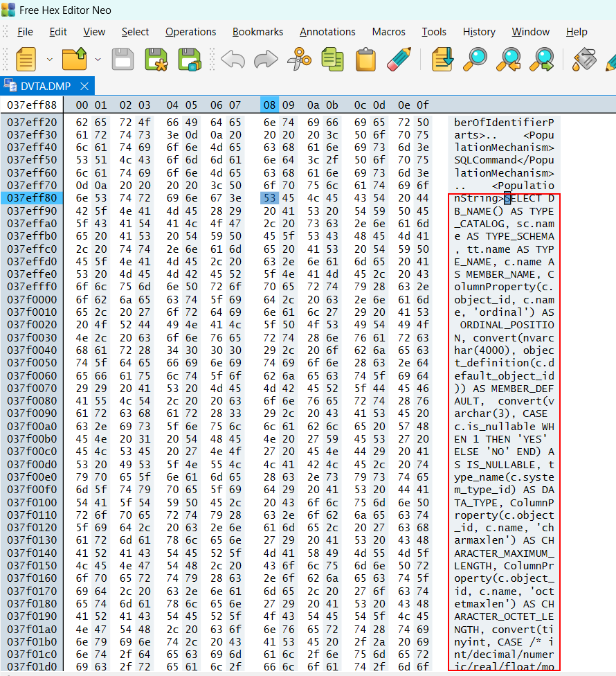Image resolution: width=616 pixels, height=676 pixels.
Task: Expand the Open file dropdown arrow
Action: tap(98, 60)
